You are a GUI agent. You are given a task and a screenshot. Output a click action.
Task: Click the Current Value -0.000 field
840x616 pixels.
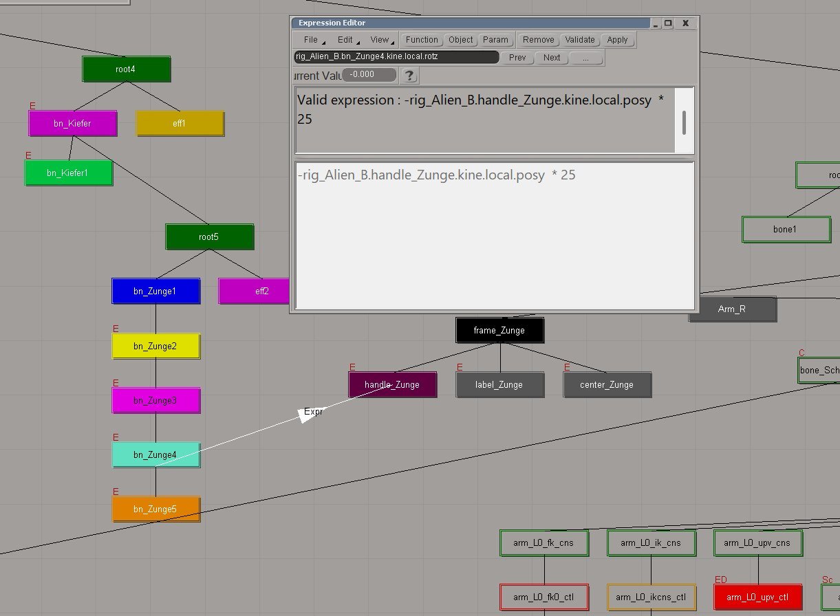point(368,76)
